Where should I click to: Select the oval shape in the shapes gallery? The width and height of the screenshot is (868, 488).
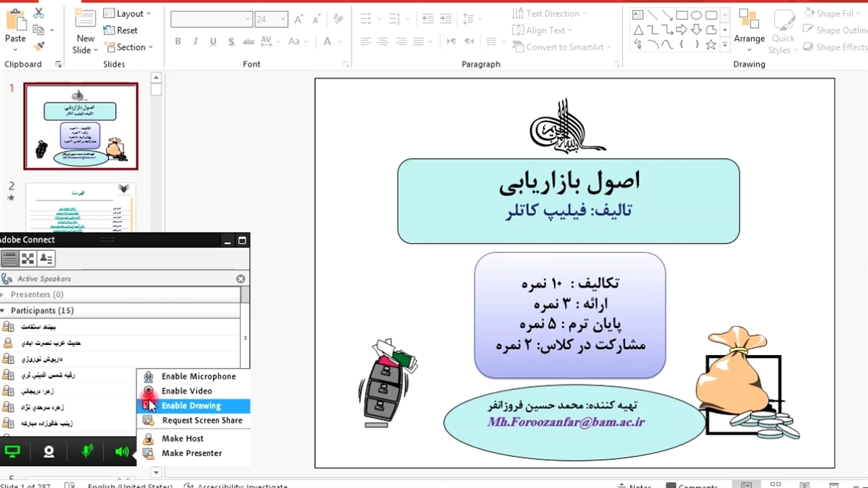tap(696, 15)
